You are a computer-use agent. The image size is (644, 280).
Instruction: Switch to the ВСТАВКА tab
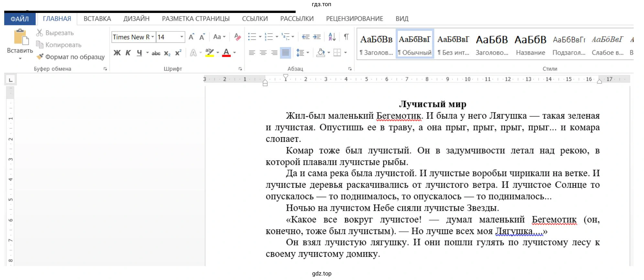pos(97,19)
